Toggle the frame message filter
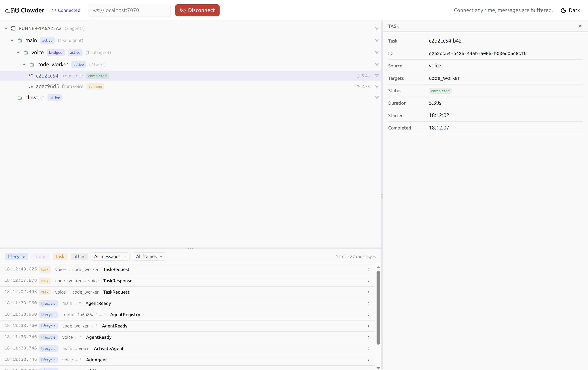588x370 pixels. click(40, 256)
